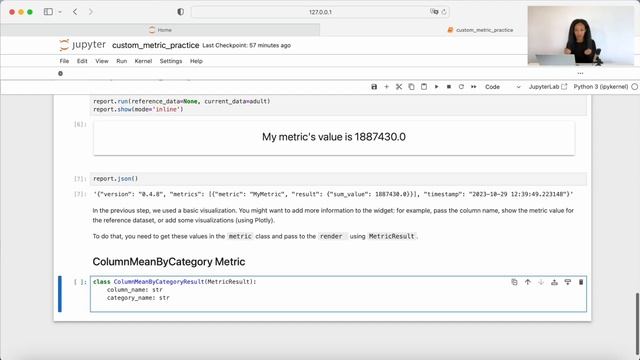This screenshot has width=640, height=360.
Task: Click the privacy shield icon
Action: 180,12
